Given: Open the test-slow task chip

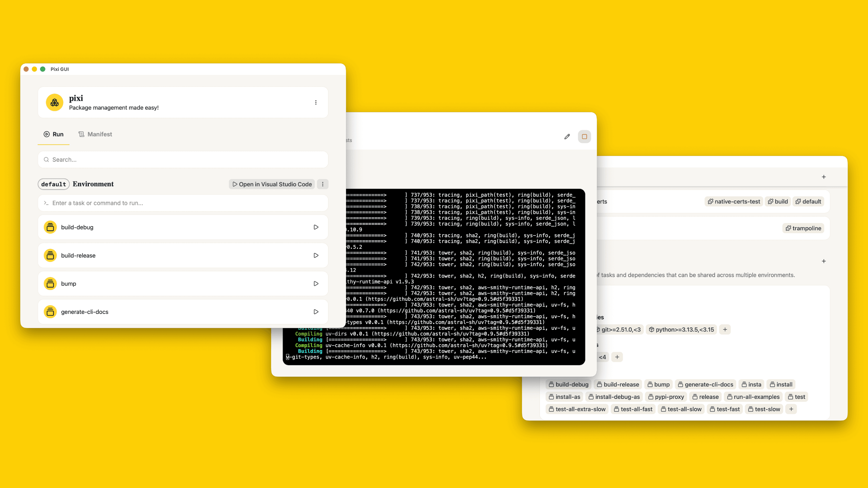Looking at the screenshot, I should (764, 409).
